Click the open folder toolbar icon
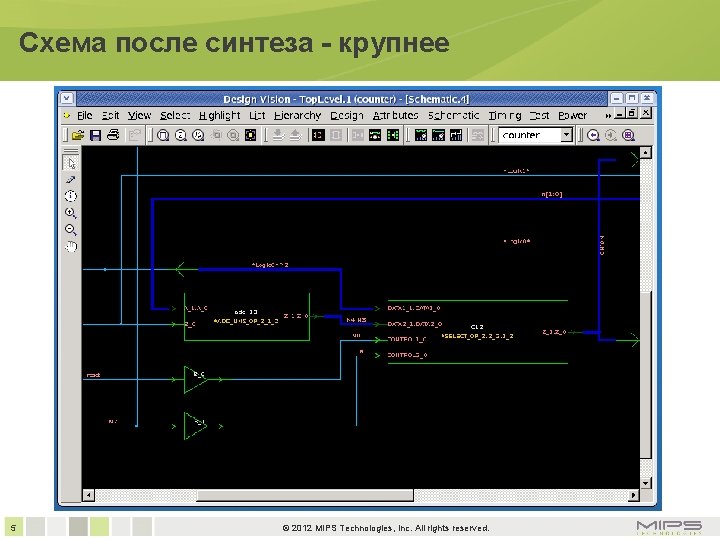 (78, 135)
